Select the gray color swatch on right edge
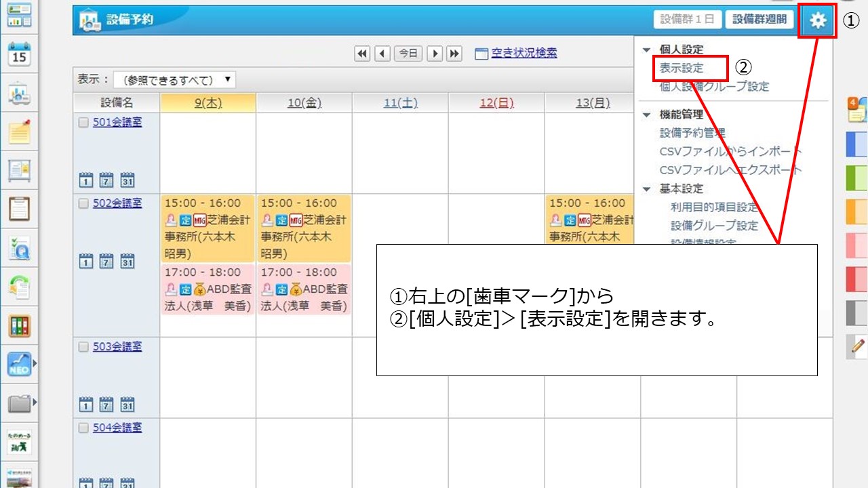Screen dimensions: 868x488 click(857, 313)
